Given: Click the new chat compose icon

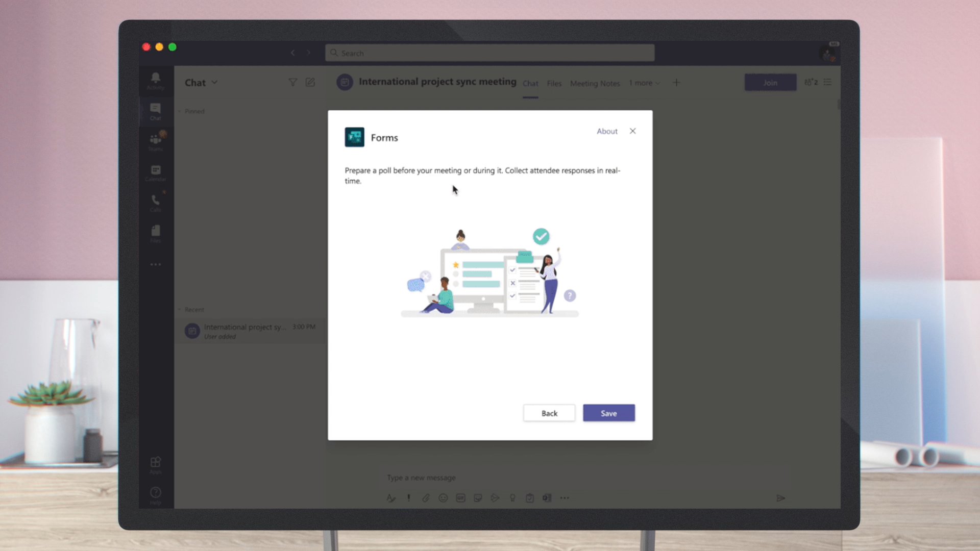Looking at the screenshot, I should tap(310, 82).
